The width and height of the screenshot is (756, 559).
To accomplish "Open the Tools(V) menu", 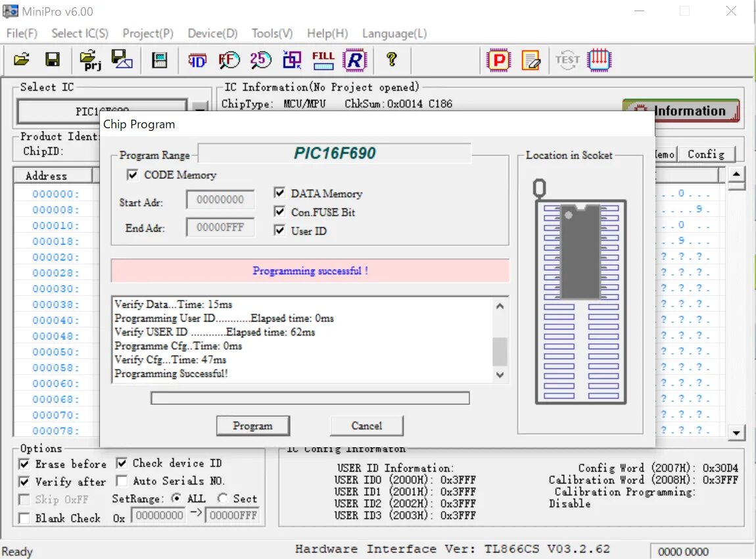I will pyautogui.click(x=272, y=34).
